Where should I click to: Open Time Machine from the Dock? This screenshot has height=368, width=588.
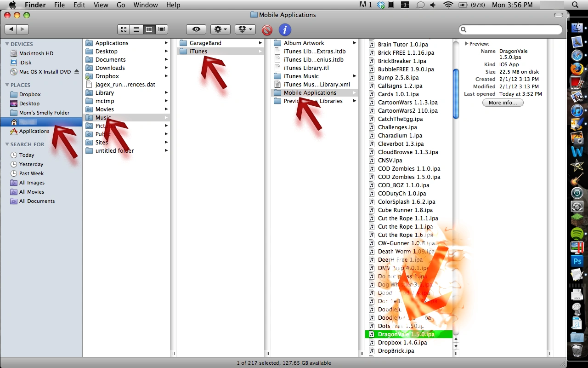pos(577,192)
